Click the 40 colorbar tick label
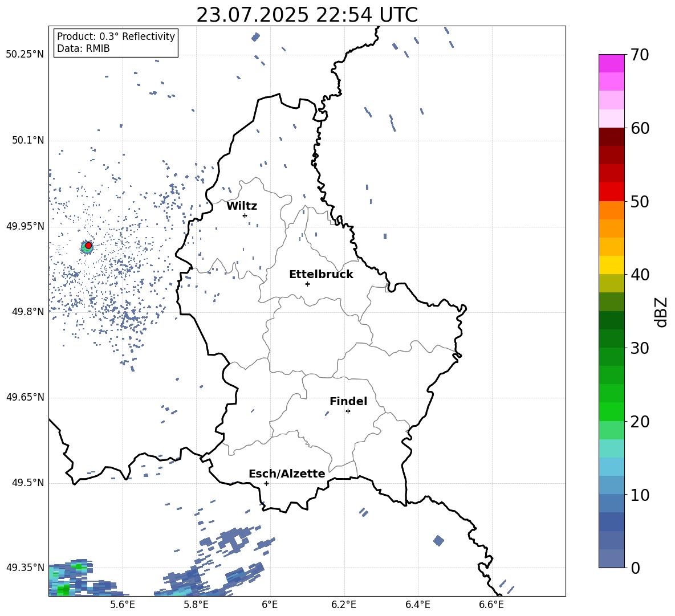This screenshot has height=616, width=675. coord(640,275)
